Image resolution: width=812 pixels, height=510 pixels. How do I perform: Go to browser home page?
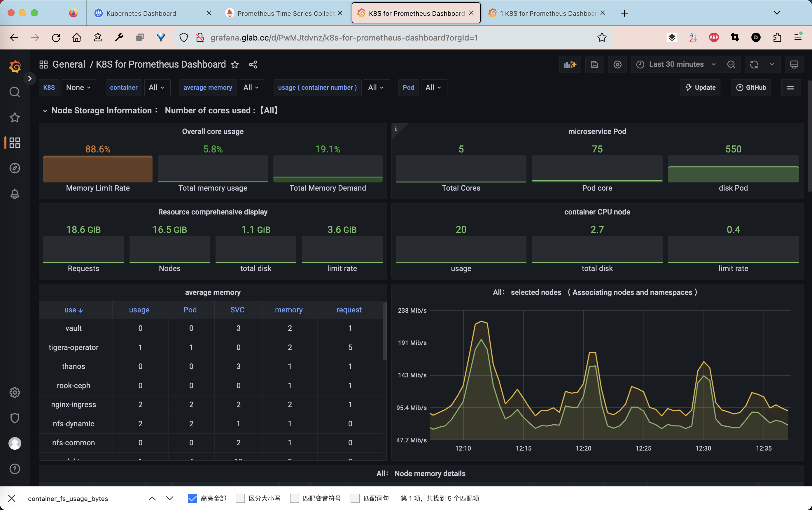coord(77,37)
